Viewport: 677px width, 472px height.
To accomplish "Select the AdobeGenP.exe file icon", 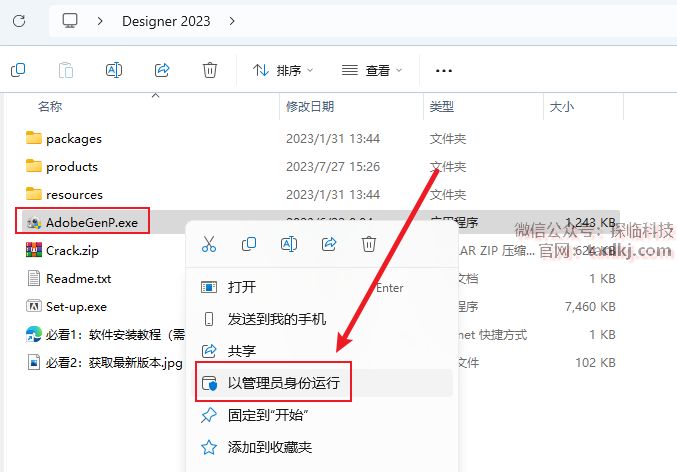I will (x=34, y=222).
